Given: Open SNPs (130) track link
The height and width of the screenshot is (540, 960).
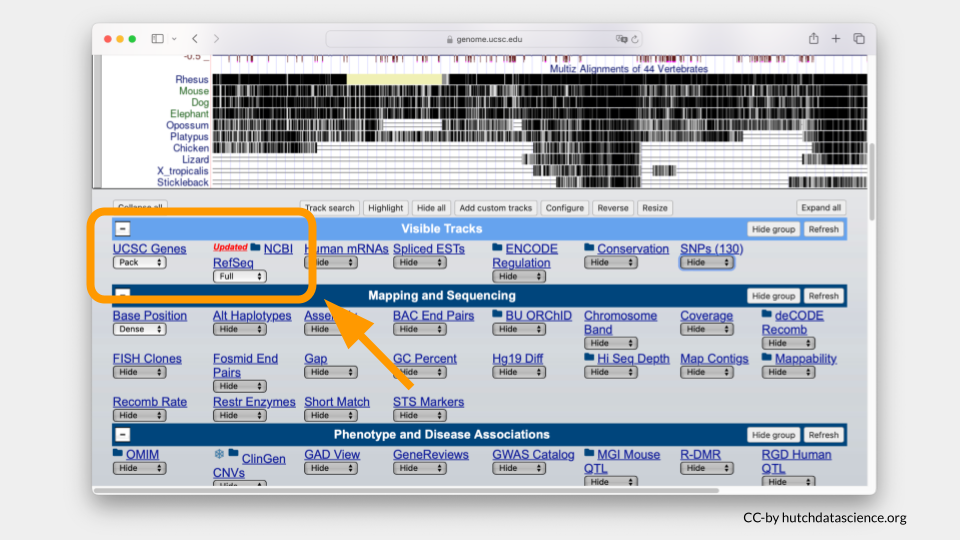Looking at the screenshot, I should coord(711,249).
